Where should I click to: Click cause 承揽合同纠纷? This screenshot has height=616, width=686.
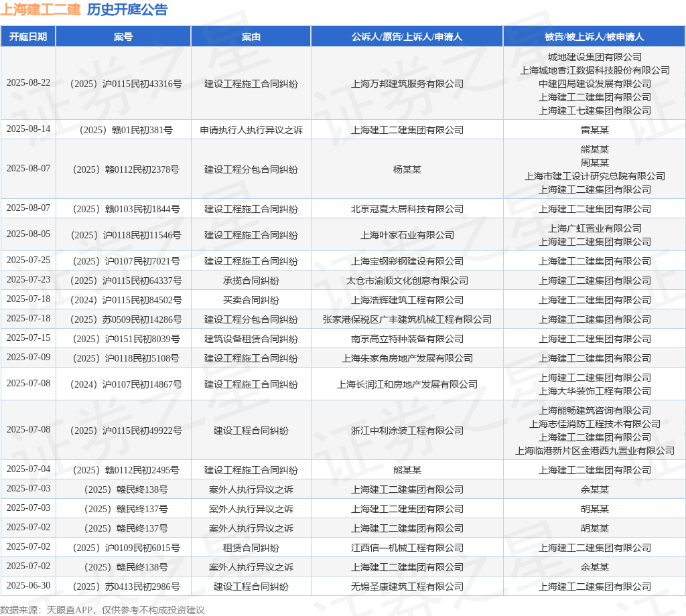tap(251, 281)
